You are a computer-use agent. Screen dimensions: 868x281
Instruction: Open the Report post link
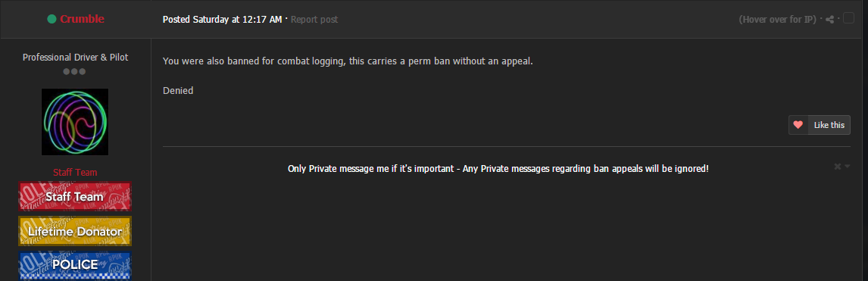tap(314, 20)
